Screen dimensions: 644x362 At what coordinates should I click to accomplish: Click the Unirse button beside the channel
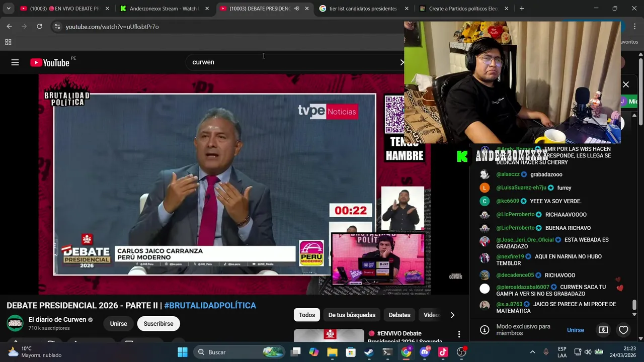coord(119,324)
